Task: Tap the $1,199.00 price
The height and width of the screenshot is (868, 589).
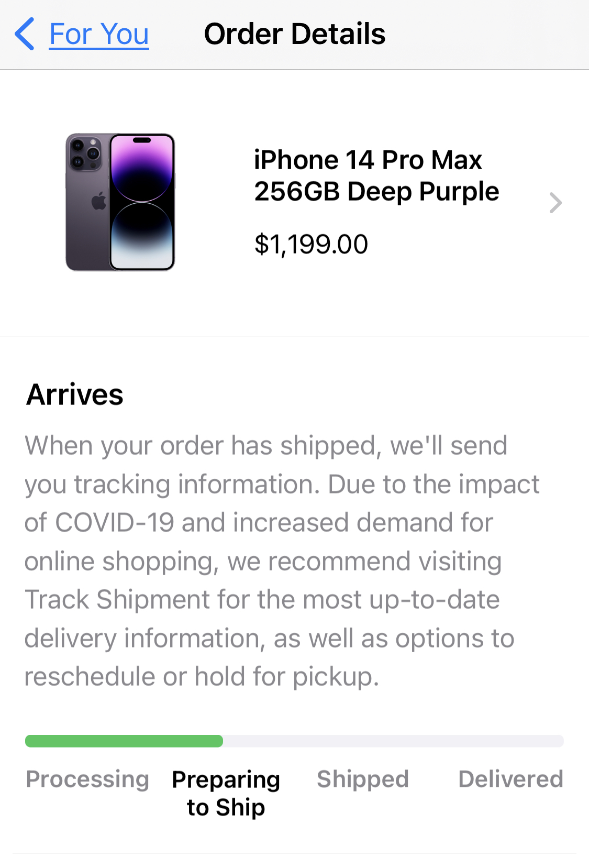Action: coord(311,244)
